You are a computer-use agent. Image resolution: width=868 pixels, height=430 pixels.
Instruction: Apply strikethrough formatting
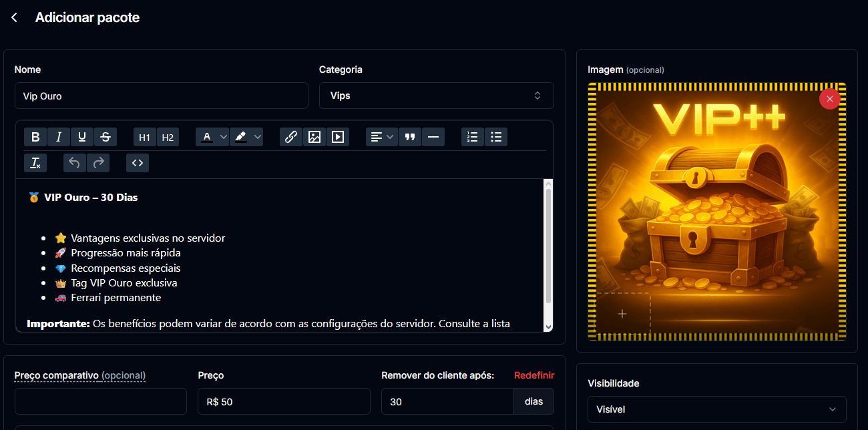(105, 137)
